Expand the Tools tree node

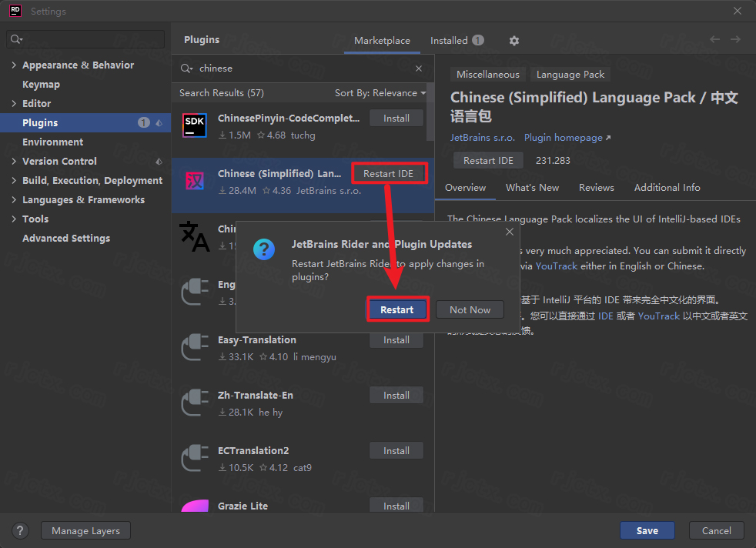[x=14, y=219]
